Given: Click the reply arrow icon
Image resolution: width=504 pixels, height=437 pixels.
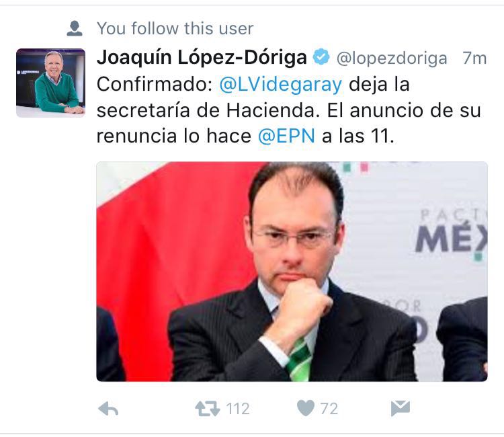Looking at the screenshot, I should 108,409.
